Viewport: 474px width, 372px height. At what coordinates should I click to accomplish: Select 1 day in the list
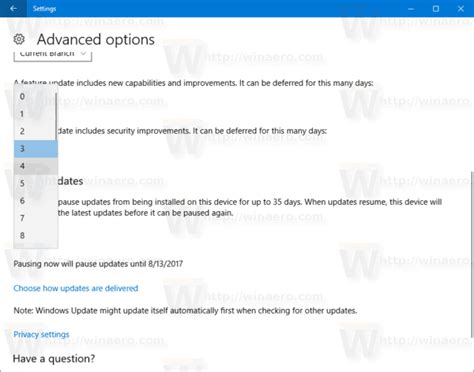click(x=35, y=114)
